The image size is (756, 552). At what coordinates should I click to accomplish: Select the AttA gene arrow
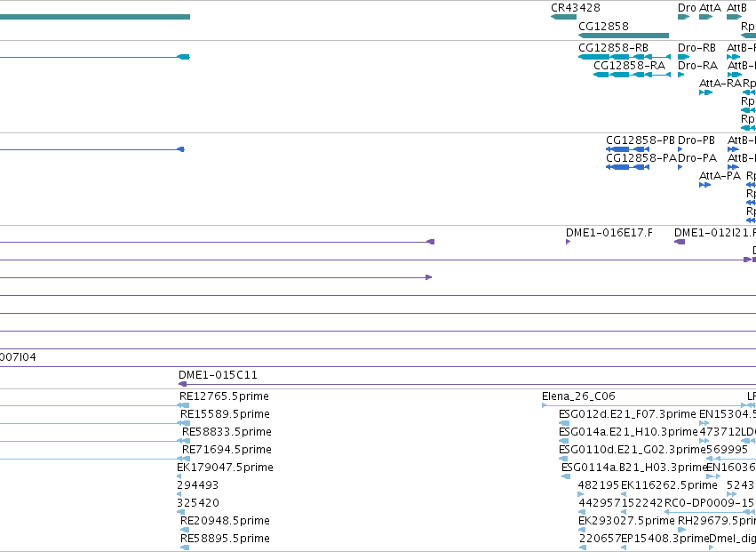(706, 17)
